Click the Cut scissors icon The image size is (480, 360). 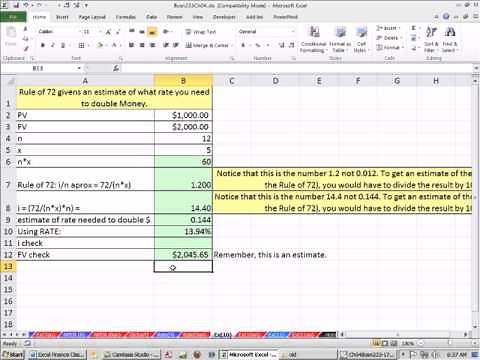[x=26, y=30]
